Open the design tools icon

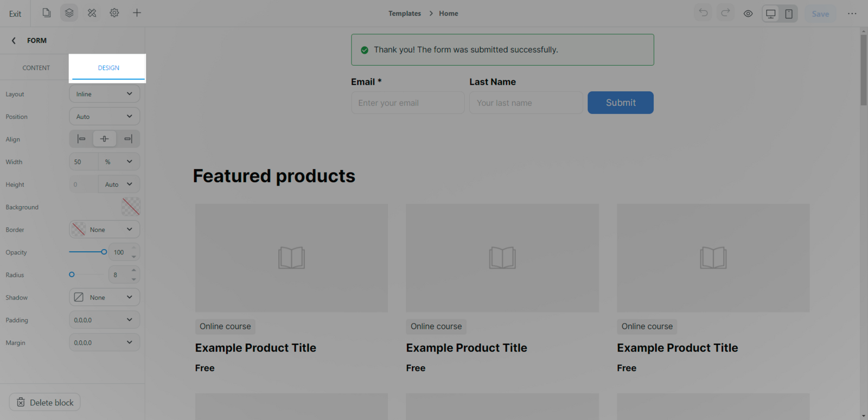click(x=92, y=13)
